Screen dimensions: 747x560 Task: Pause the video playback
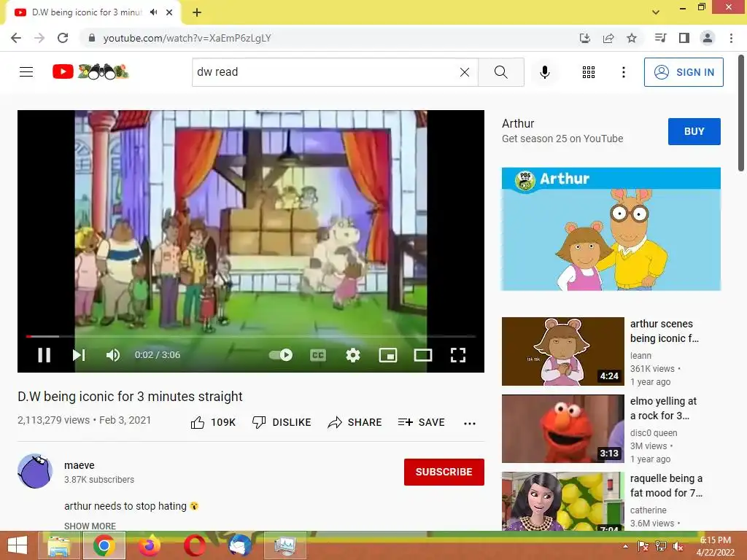point(44,355)
